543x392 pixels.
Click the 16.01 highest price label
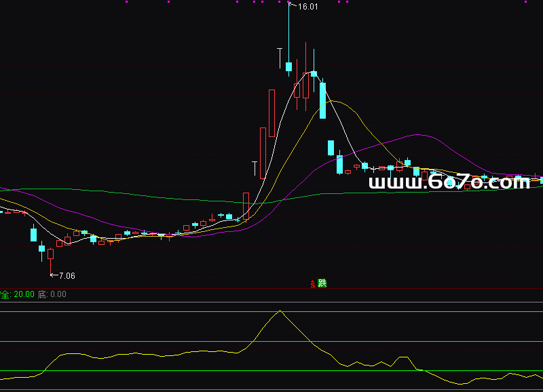click(x=307, y=7)
